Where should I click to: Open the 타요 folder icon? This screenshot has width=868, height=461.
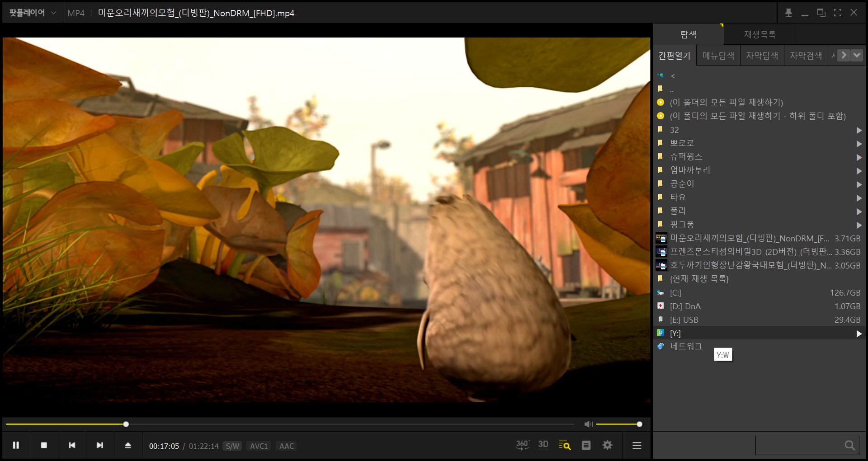tap(660, 198)
